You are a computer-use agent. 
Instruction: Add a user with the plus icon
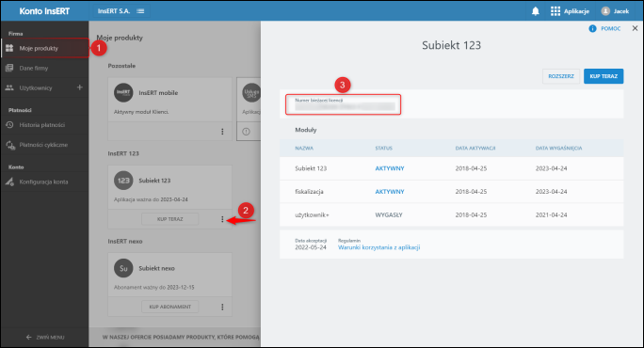80,87
